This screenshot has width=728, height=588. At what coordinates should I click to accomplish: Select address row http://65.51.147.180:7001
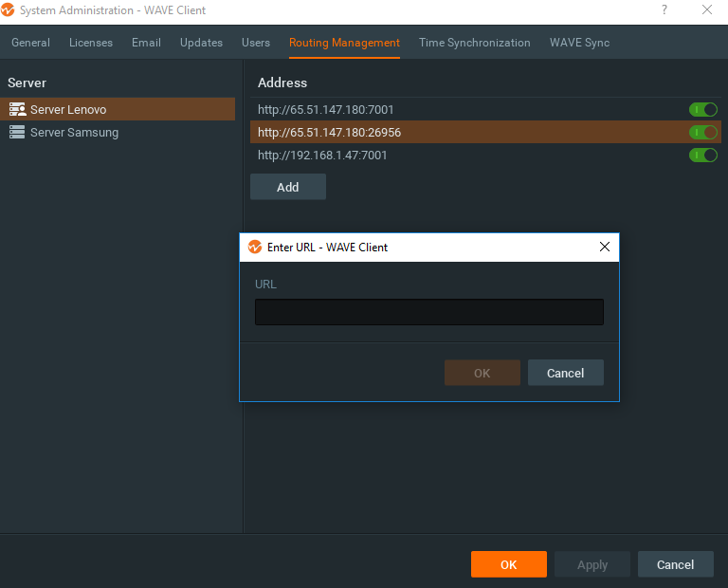485,110
